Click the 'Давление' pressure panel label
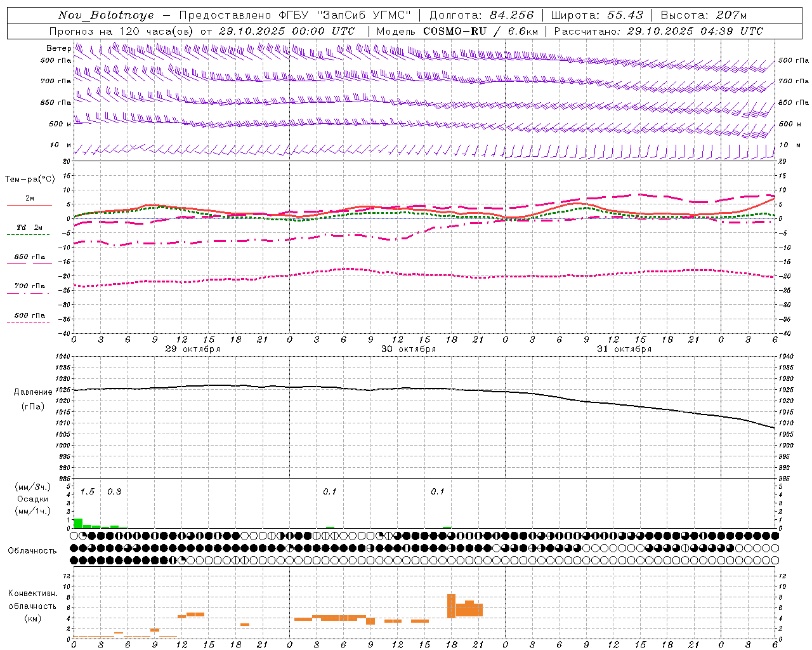Viewport: 812px width, 650px height. [x=33, y=392]
